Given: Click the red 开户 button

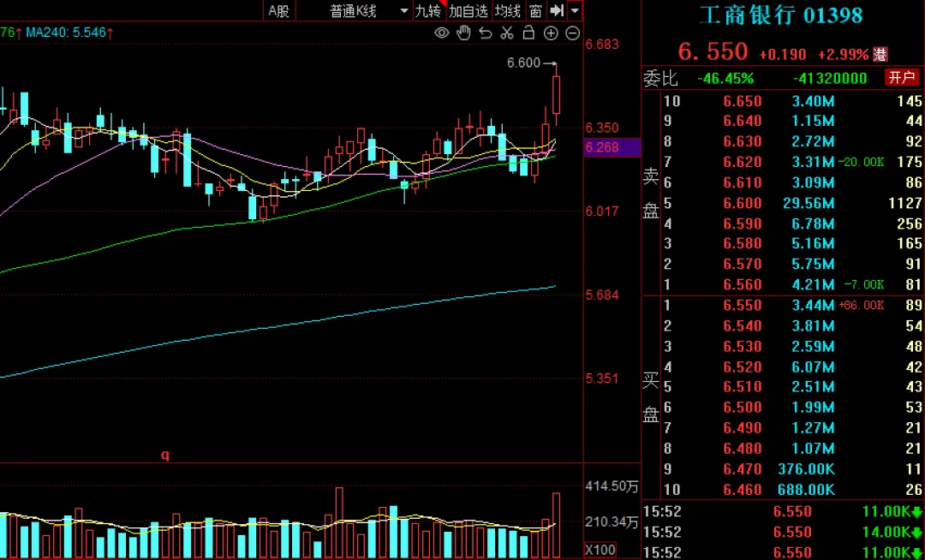Looking at the screenshot, I should click(902, 78).
